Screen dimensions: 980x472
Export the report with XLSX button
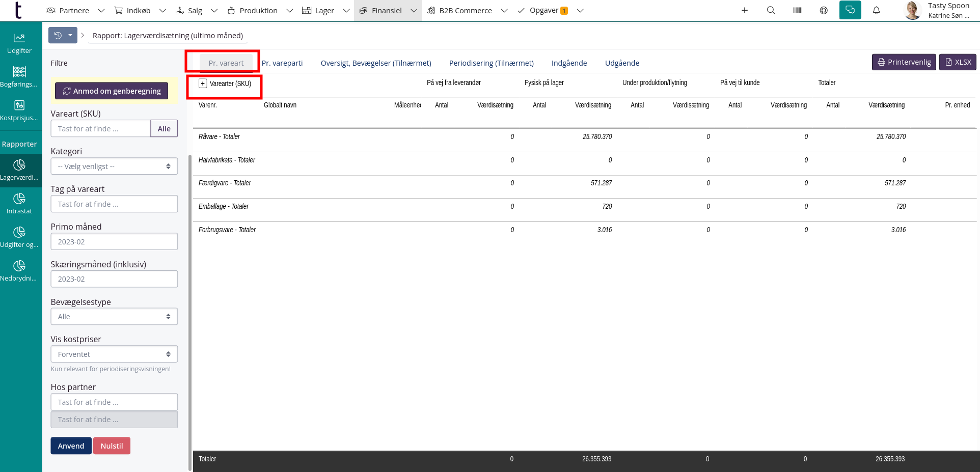(x=958, y=62)
